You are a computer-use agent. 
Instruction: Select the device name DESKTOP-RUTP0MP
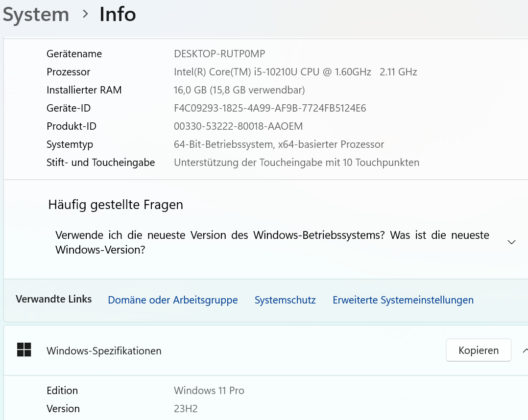[x=219, y=54]
